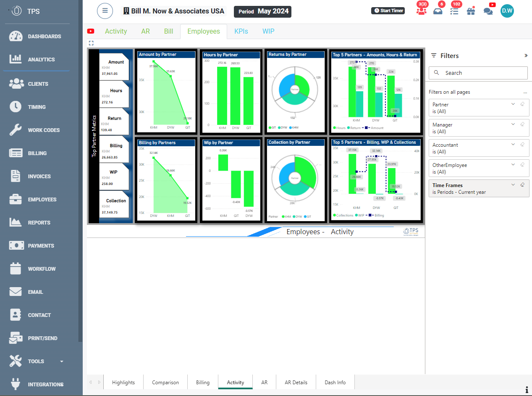Open task list icon with 102 badge
The image size is (532, 396).
pyautogui.click(x=454, y=11)
